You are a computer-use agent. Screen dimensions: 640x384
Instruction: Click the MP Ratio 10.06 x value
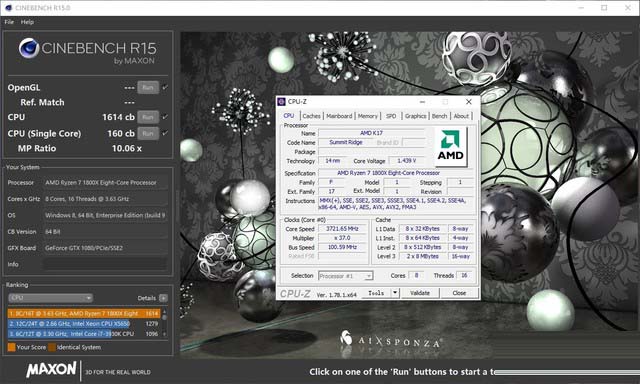[x=127, y=149]
